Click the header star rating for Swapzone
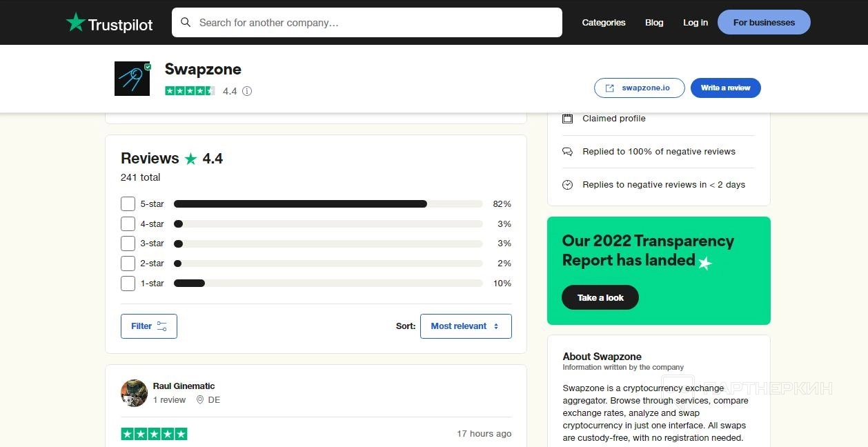Image resolution: width=868 pixels, height=447 pixels. (x=190, y=91)
